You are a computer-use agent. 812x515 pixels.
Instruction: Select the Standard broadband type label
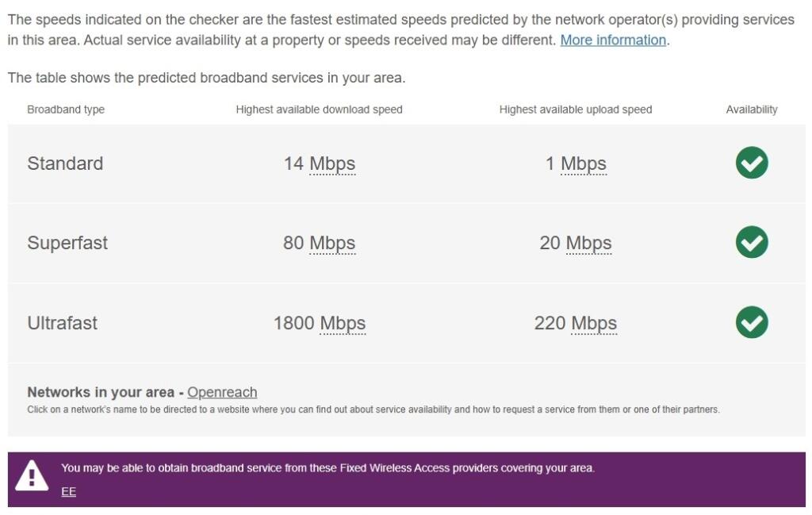[65, 163]
